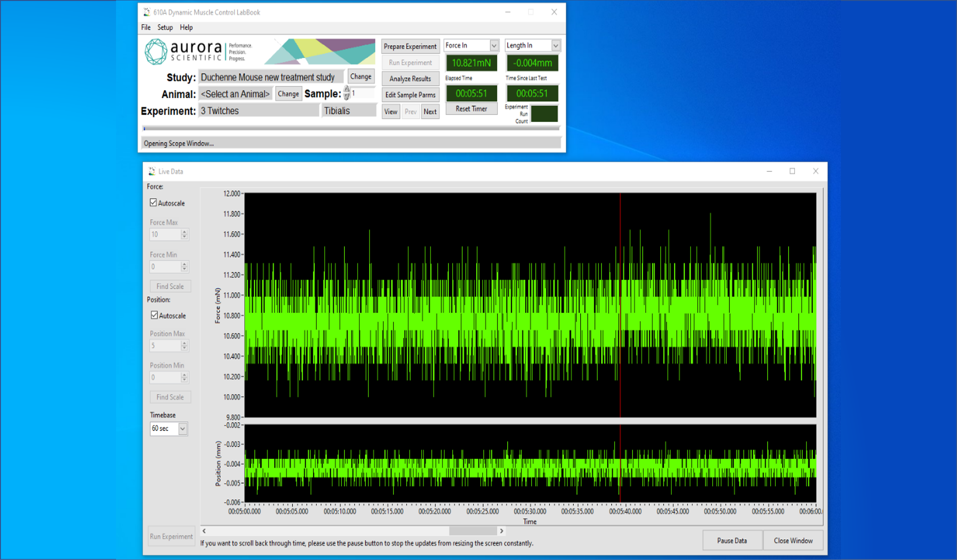Open the Help menu
The image size is (957, 560).
186,27
